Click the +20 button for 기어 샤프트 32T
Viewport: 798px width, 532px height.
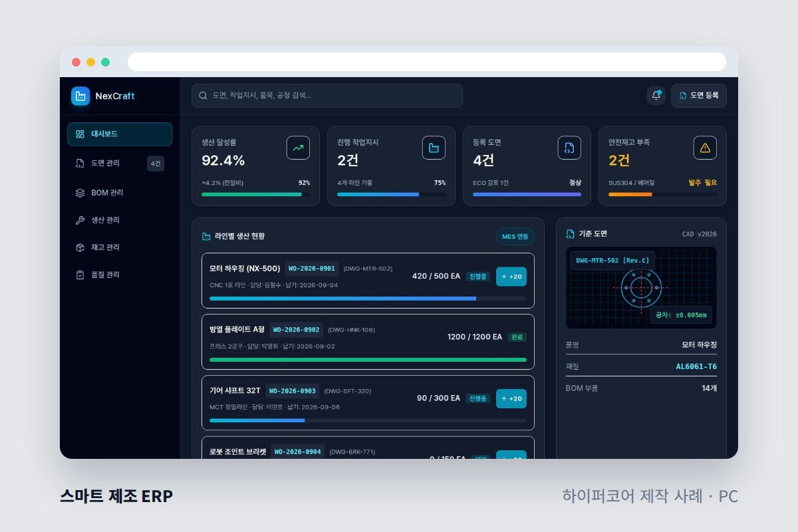click(x=511, y=398)
